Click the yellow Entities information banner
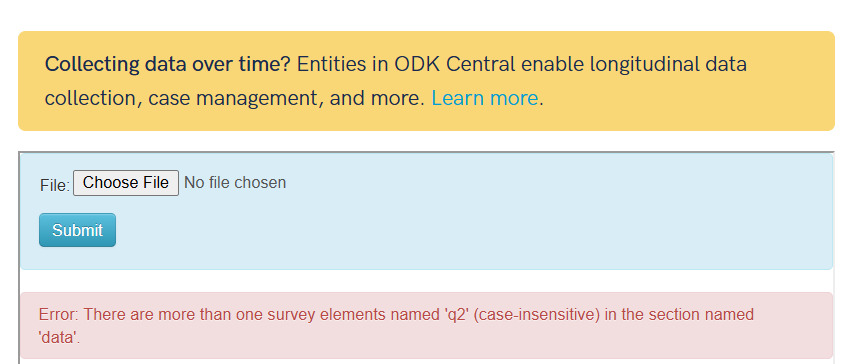Image resolution: width=847 pixels, height=364 pixels. pyautogui.click(x=427, y=81)
